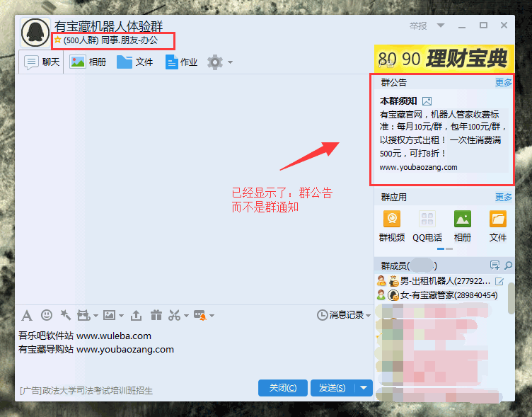Viewport: 532px width, 417px height.
Task: Open 群视频 group video app
Action: coord(391,225)
